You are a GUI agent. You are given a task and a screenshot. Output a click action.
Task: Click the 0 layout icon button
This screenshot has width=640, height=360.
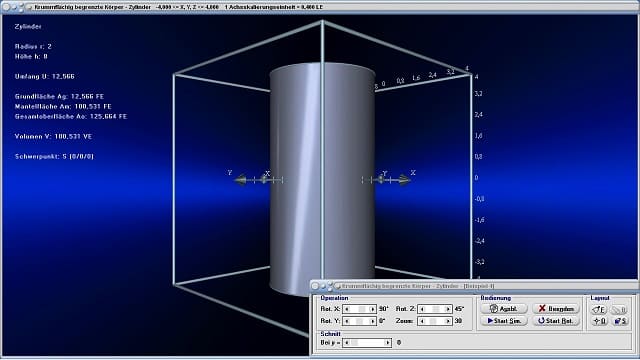[x=599, y=321]
